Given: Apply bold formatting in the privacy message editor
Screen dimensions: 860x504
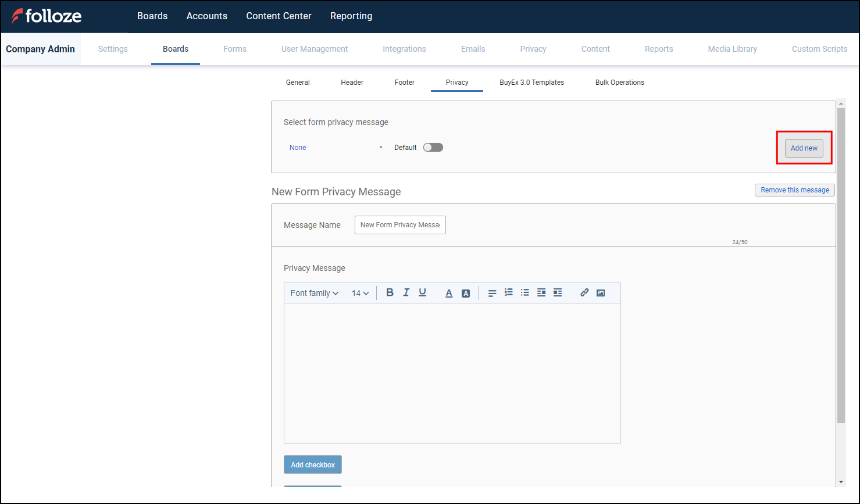Looking at the screenshot, I should pos(390,292).
